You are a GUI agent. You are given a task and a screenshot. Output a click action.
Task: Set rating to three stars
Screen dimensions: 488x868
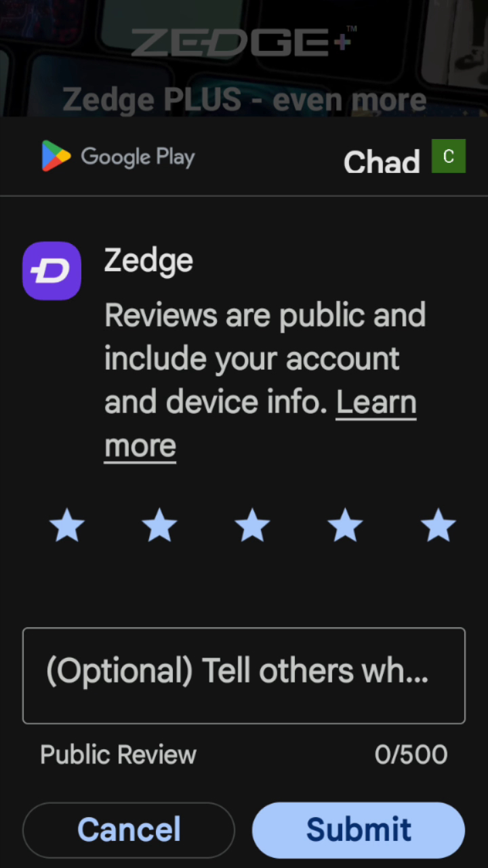252,526
